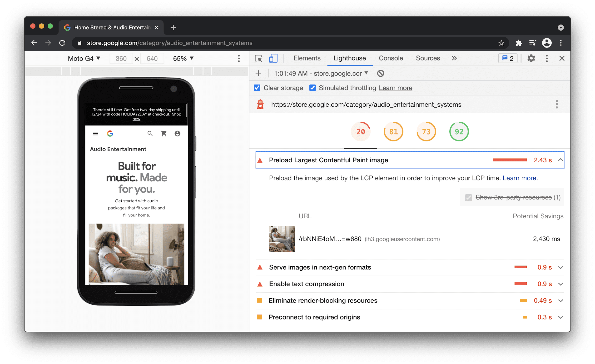Click the Inspect Elements cursor icon
Image resolution: width=595 pixels, height=364 pixels.
pyautogui.click(x=258, y=59)
